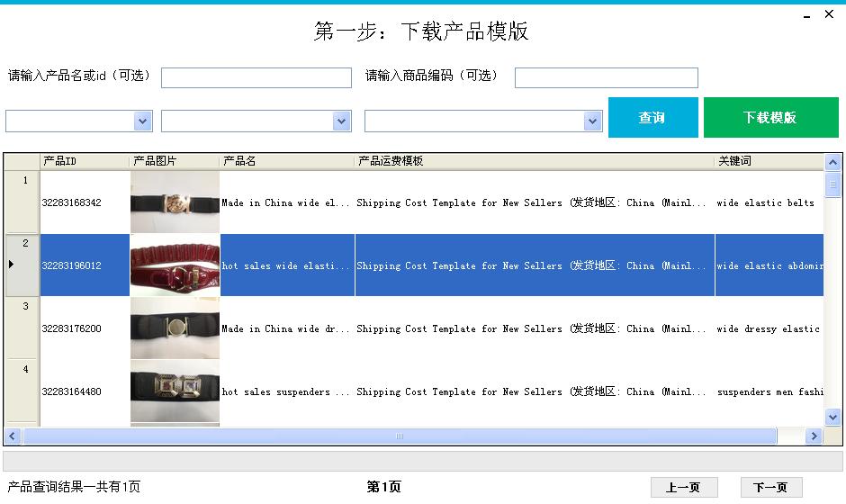Click the jeweled buckle belt image in row 4
The image size is (846, 504).
[175, 391]
